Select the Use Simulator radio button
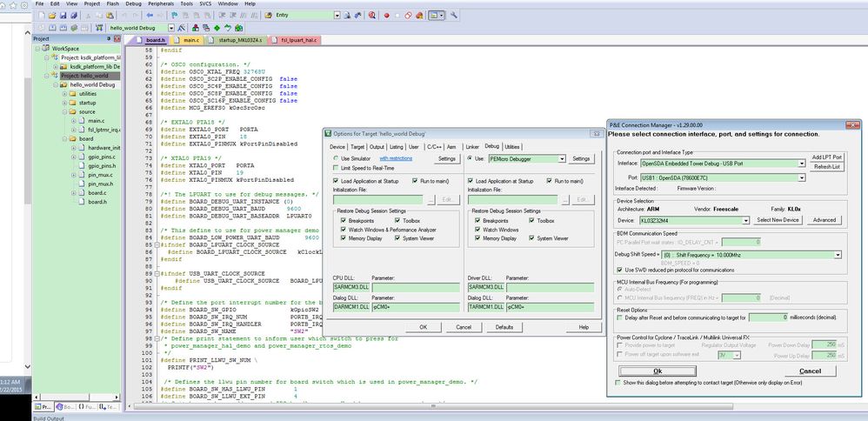Viewport: 868px width, 421px height. pos(336,158)
